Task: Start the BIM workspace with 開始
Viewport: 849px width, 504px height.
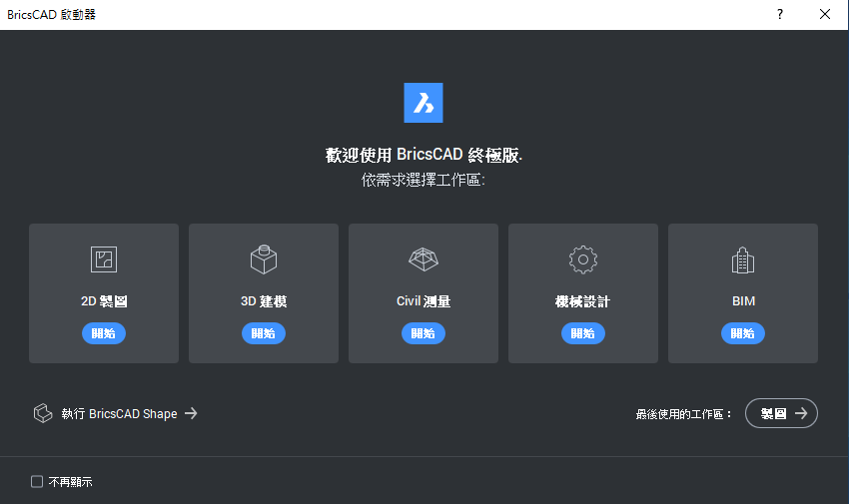Action: click(x=743, y=333)
